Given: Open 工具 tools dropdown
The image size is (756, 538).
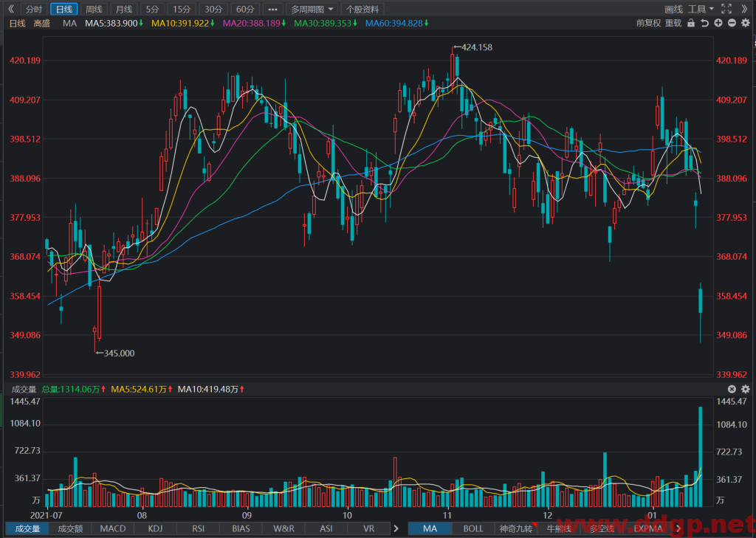Looking at the screenshot, I should pyautogui.click(x=701, y=9).
